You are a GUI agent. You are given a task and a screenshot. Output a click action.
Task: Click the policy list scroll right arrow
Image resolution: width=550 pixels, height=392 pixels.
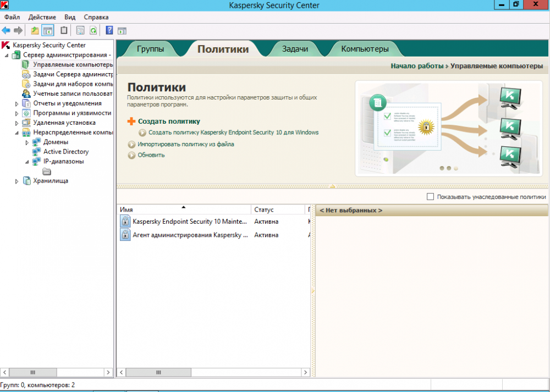[x=305, y=372]
